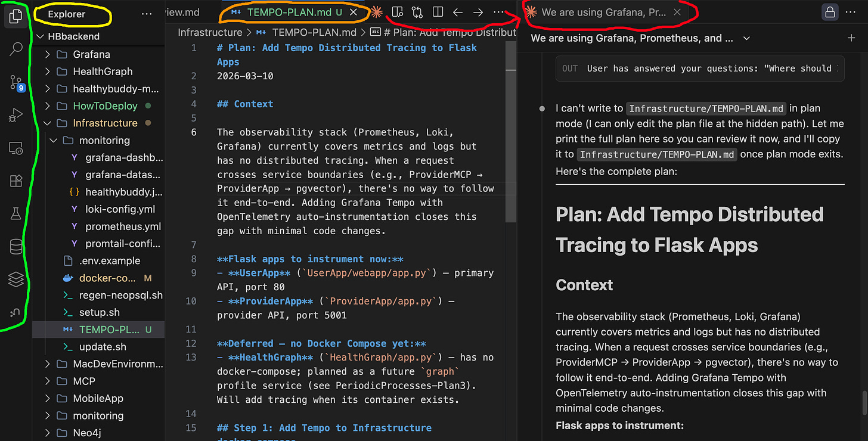Toggle the editor group lock icon
Viewport: 868px width, 441px height.
click(829, 12)
